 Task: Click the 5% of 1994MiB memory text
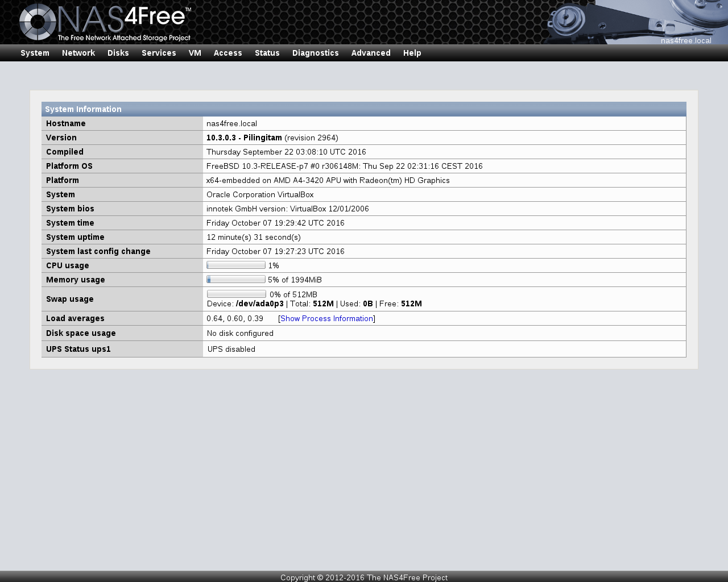click(295, 280)
